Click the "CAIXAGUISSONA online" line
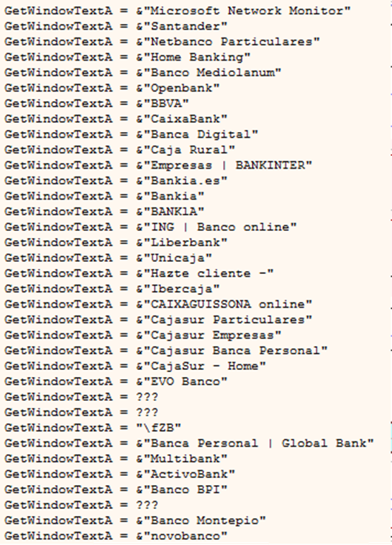This screenshot has width=392, height=545. (158, 304)
